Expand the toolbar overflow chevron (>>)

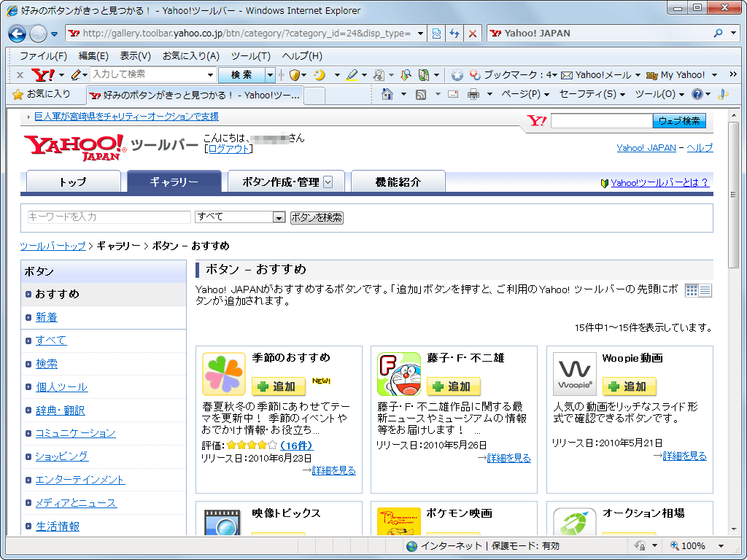tap(732, 74)
